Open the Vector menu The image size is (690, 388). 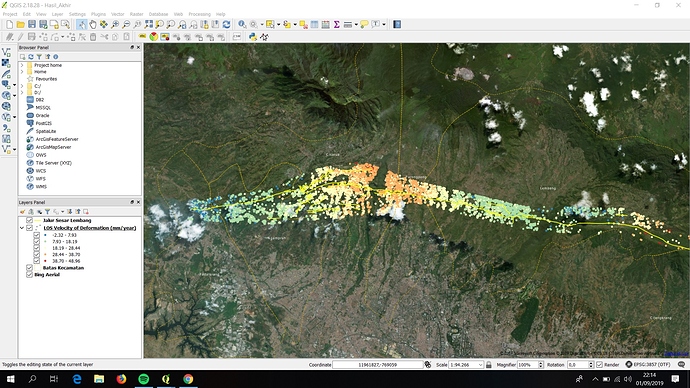coord(117,14)
